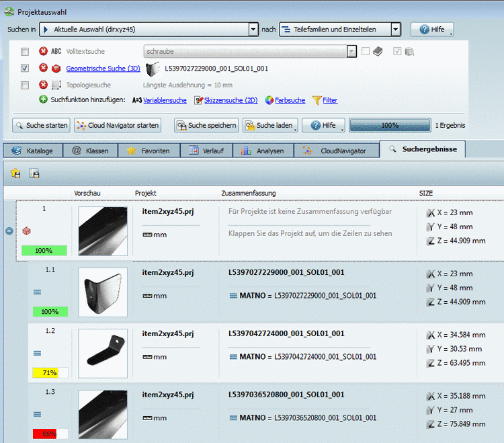504x443 pixels.
Task: Open the Favoriten tab
Action: [149, 151]
